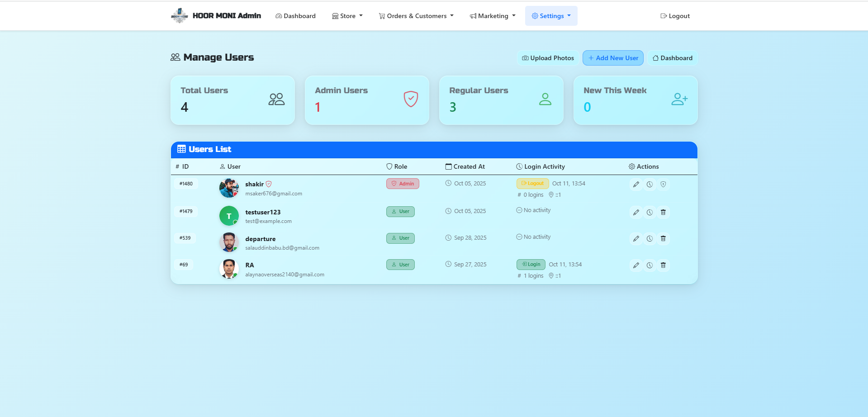Click the Dashboard button beside Add New User
The image size is (868, 417).
click(673, 58)
